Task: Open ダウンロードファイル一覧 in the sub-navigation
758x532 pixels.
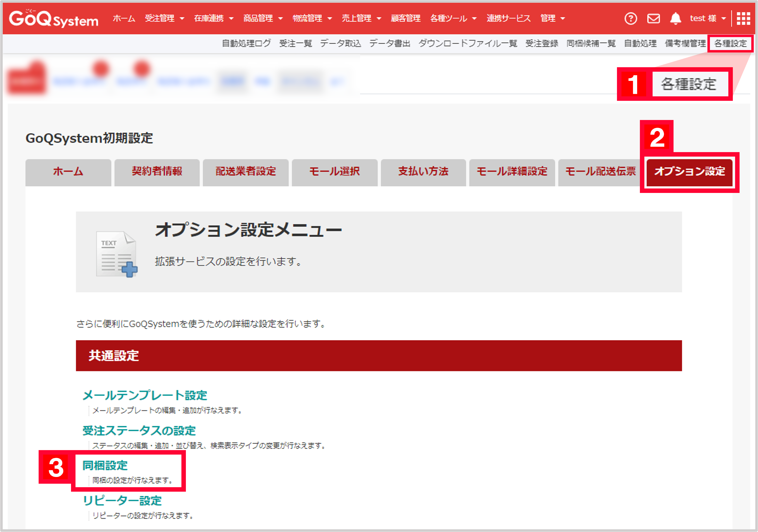Action: pyautogui.click(x=468, y=43)
